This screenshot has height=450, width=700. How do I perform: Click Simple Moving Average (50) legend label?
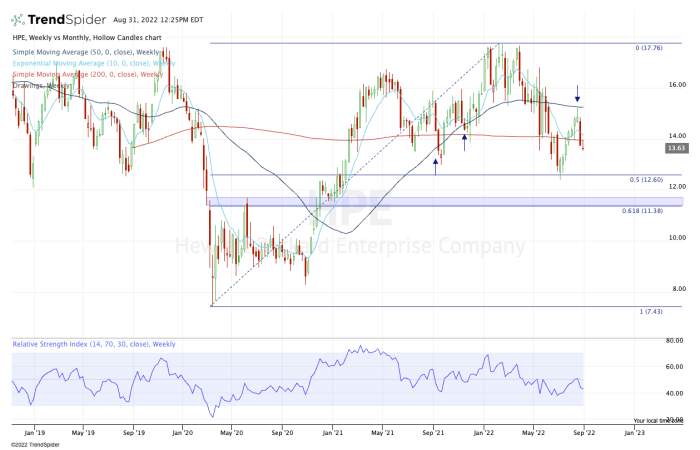tap(86, 52)
